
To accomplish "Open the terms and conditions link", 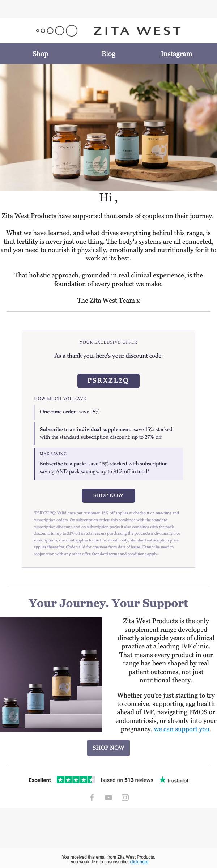I will [128, 554].
